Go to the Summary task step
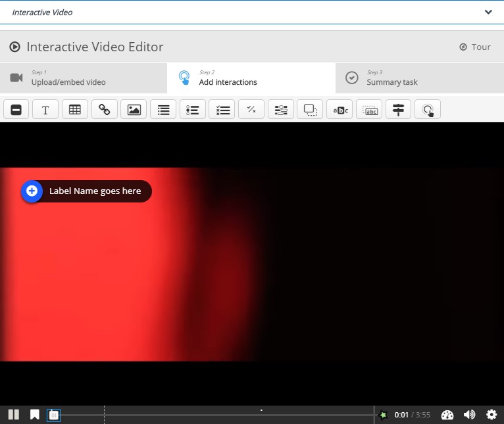 (419, 78)
